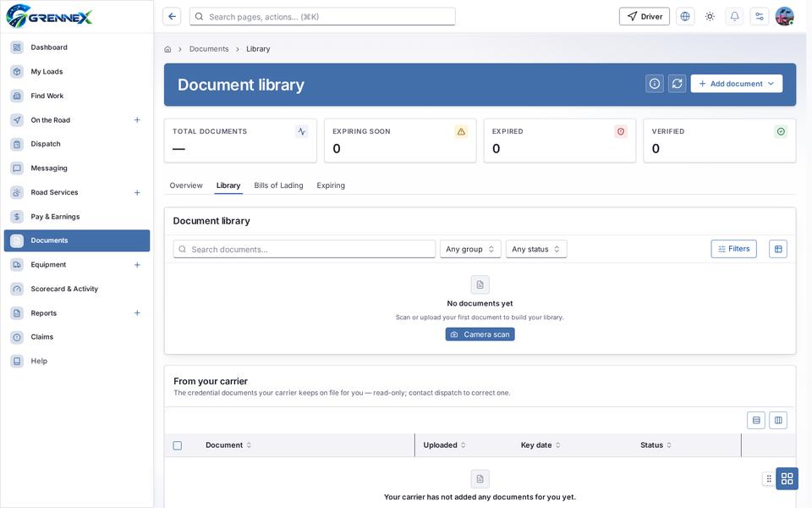The width and height of the screenshot is (812, 508).
Task: Click the Total Documents activity icon
Action: [x=301, y=132]
